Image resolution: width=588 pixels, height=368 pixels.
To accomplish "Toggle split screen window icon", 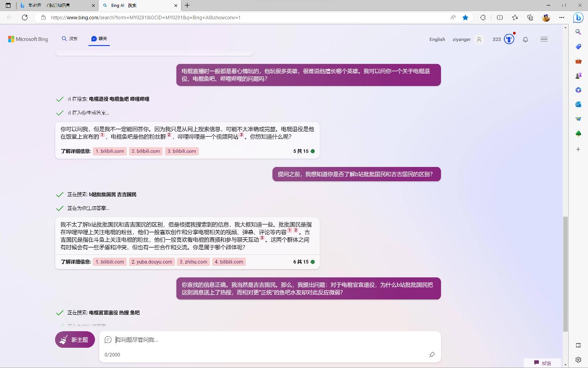I will (500, 17).
